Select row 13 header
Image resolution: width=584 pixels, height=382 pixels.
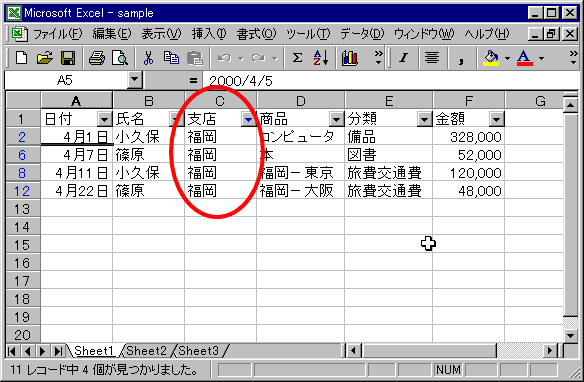(x=22, y=209)
